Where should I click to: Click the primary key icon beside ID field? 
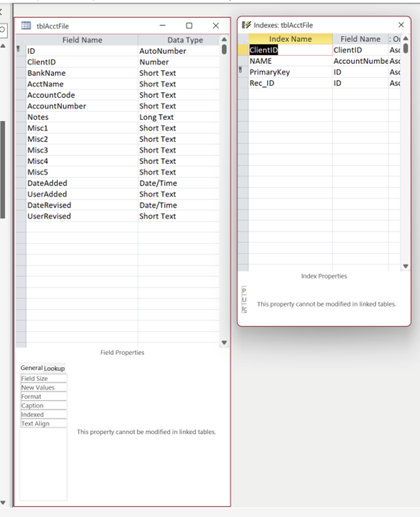click(19, 49)
